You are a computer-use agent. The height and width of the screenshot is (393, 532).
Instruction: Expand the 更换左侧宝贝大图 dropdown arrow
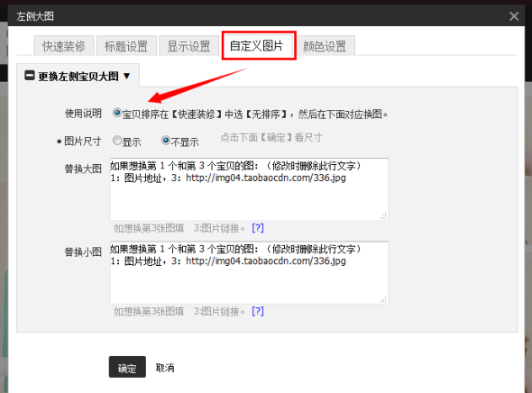(127, 76)
